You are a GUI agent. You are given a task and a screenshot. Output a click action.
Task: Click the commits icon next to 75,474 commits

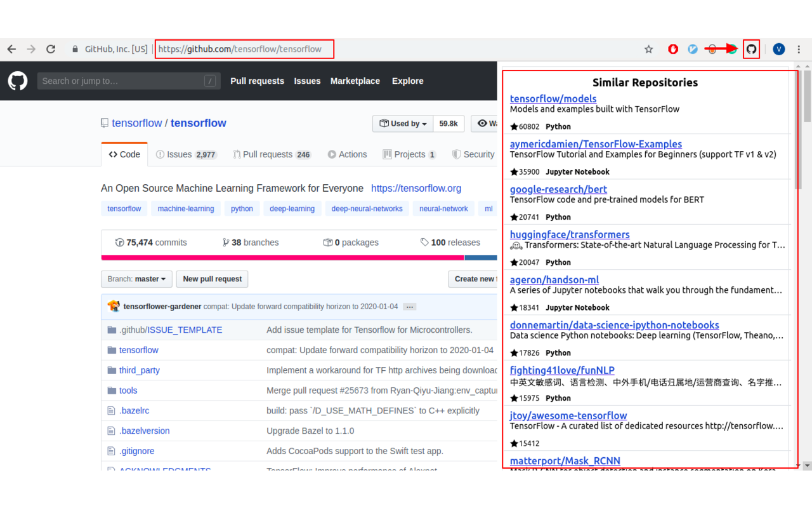tap(120, 242)
